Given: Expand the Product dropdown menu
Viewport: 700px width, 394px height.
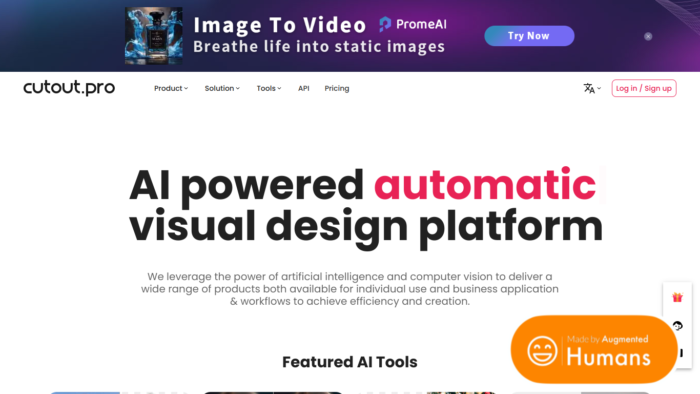Looking at the screenshot, I should (171, 88).
